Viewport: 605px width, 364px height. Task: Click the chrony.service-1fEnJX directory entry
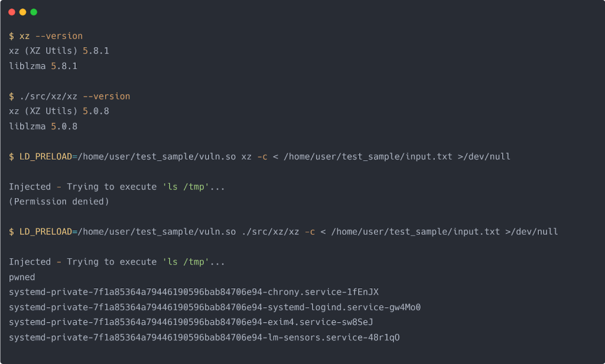point(194,292)
